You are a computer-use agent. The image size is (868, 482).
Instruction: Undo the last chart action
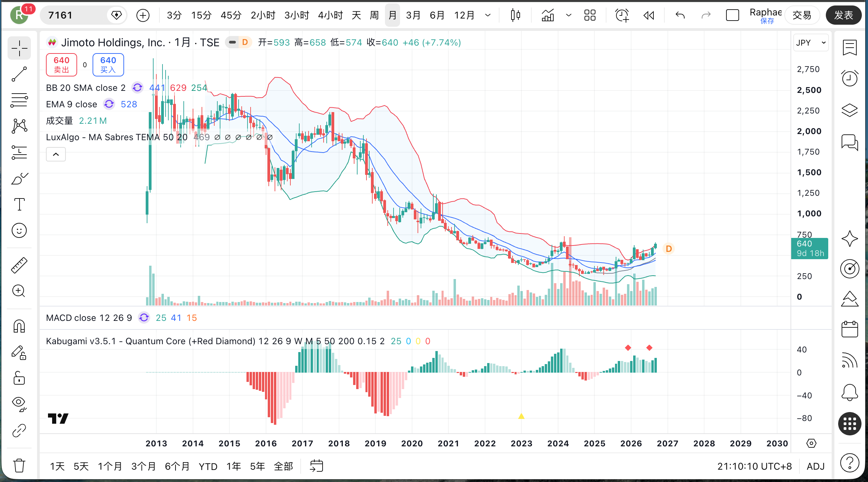[x=680, y=15]
